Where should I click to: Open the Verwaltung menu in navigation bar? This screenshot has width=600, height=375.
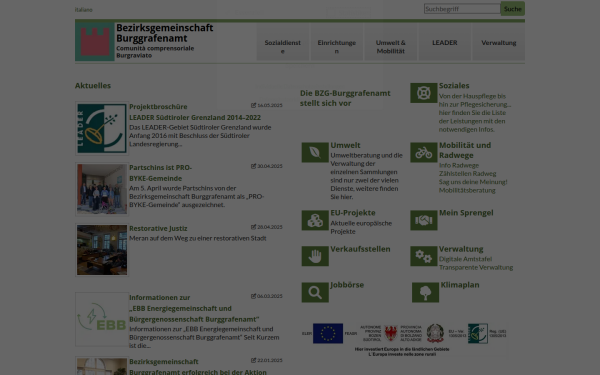click(x=499, y=42)
